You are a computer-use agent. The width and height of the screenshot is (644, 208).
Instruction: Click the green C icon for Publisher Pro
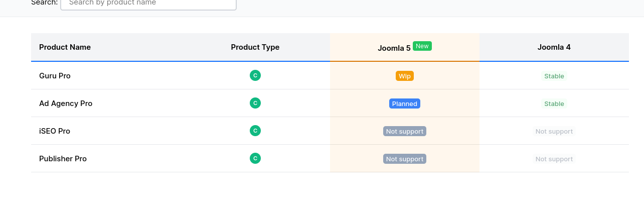pyautogui.click(x=255, y=158)
